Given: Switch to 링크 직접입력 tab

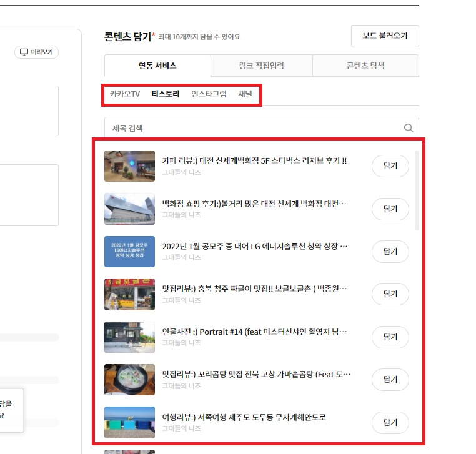Looking at the screenshot, I should click(x=261, y=66).
